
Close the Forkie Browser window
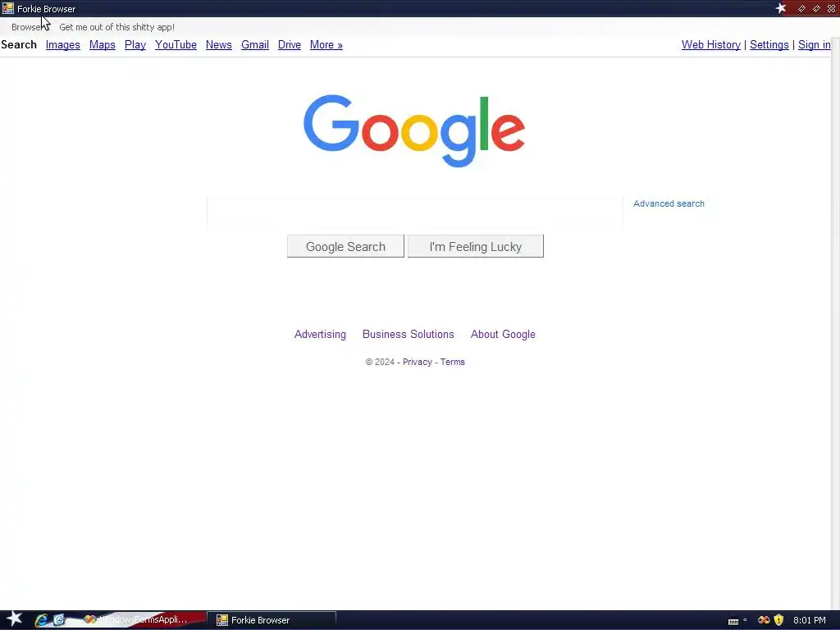tap(831, 8)
